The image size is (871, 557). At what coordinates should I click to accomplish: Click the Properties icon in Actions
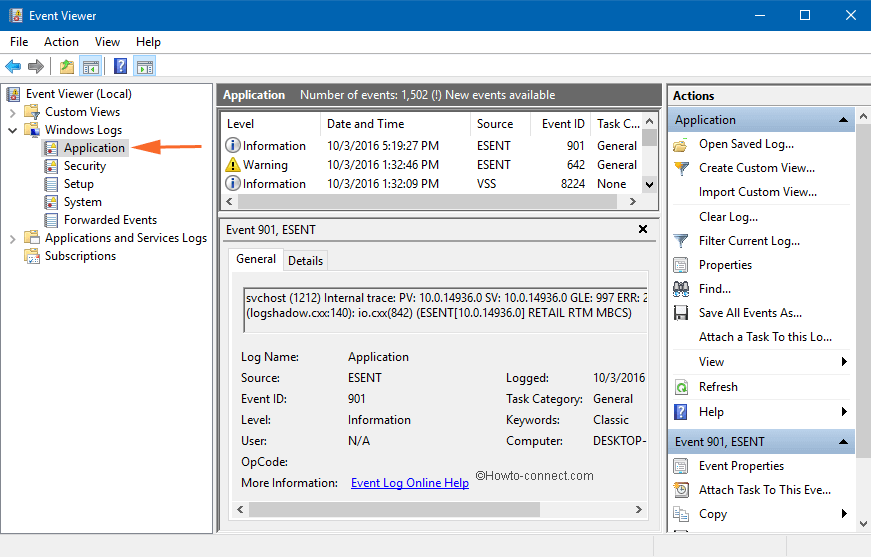(681, 265)
